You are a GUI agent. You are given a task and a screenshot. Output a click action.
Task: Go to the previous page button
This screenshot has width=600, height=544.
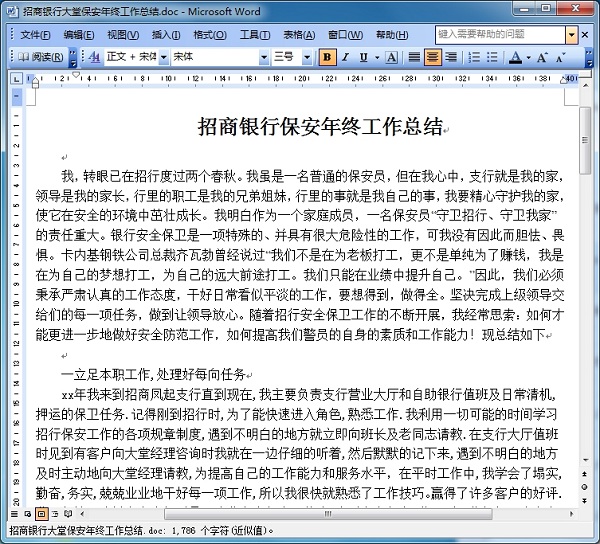tap(585, 474)
